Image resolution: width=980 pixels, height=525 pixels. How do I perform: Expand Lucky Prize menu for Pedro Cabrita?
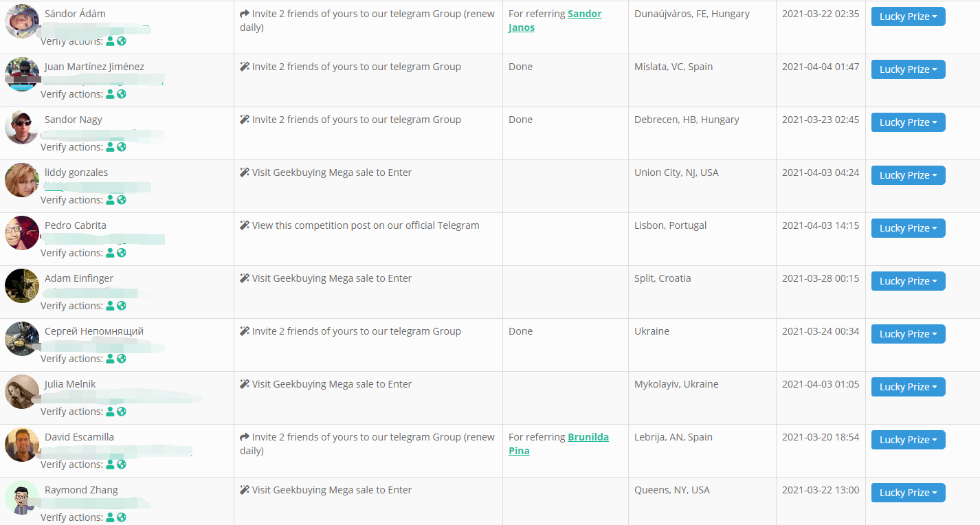(x=908, y=228)
